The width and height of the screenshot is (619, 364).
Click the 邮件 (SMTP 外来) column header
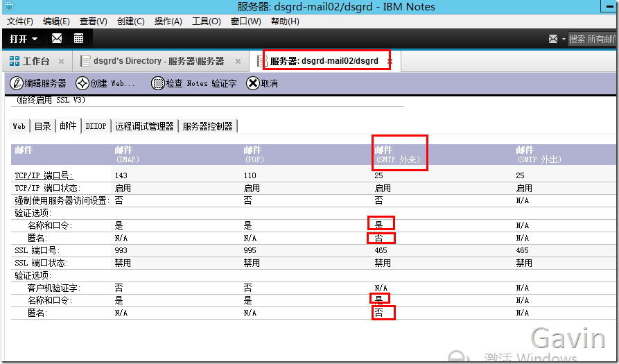(397, 155)
